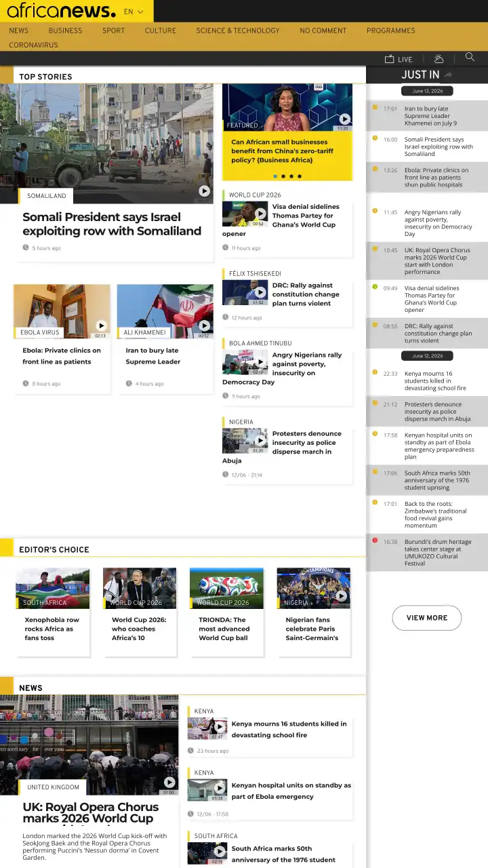Open the FÉLIX TSHISEKEDI tag

(255, 274)
